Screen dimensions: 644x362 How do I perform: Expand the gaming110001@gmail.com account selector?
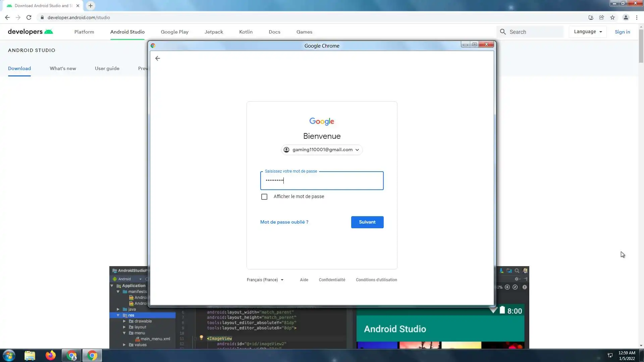click(322, 150)
